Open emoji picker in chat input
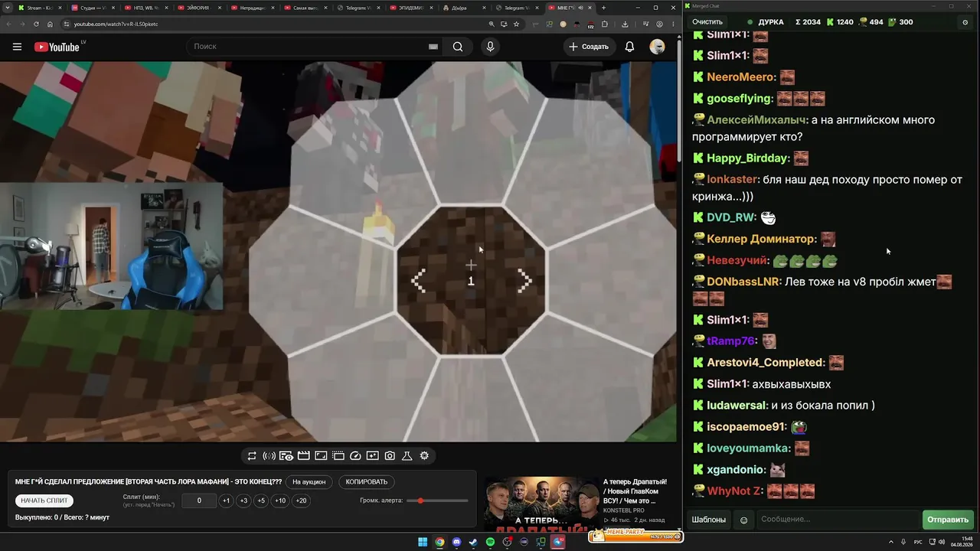 (x=743, y=520)
